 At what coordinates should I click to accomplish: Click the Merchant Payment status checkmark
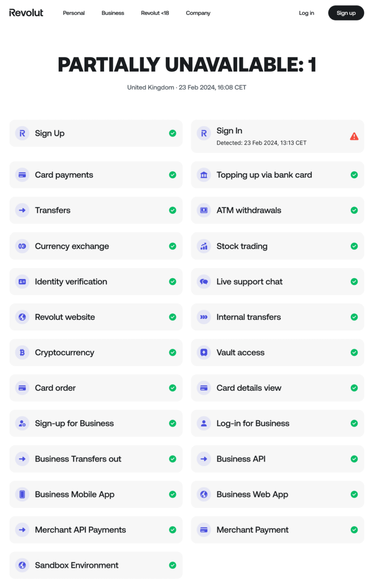354,530
